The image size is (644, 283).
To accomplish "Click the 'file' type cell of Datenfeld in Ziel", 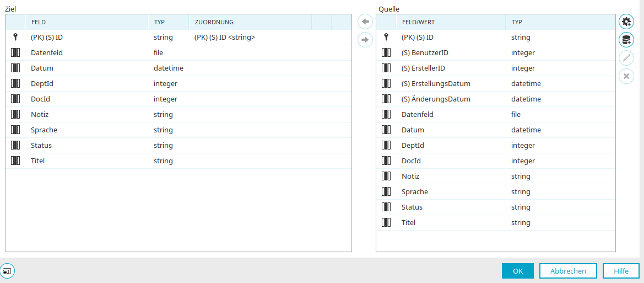I will [159, 52].
